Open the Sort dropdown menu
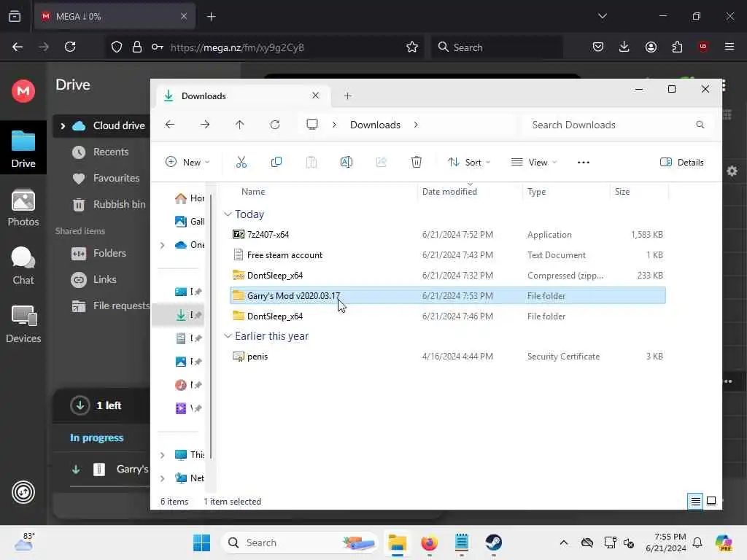Image resolution: width=747 pixels, height=560 pixels. [469, 163]
